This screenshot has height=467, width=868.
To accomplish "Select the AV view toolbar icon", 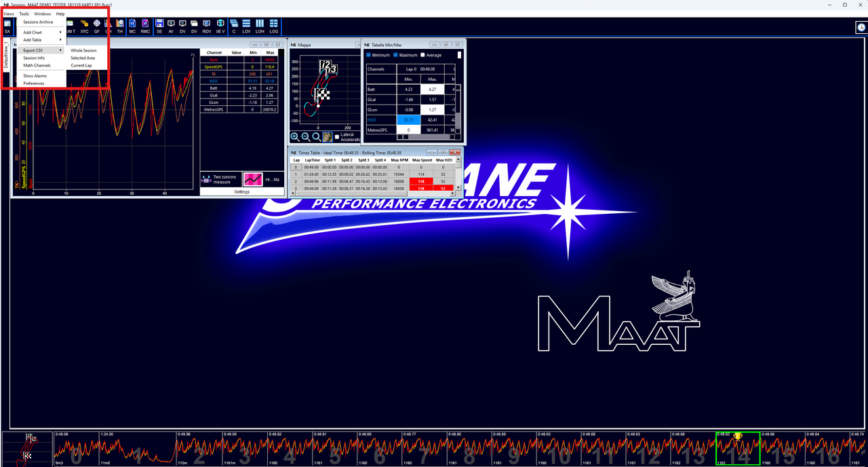I will 171,26.
